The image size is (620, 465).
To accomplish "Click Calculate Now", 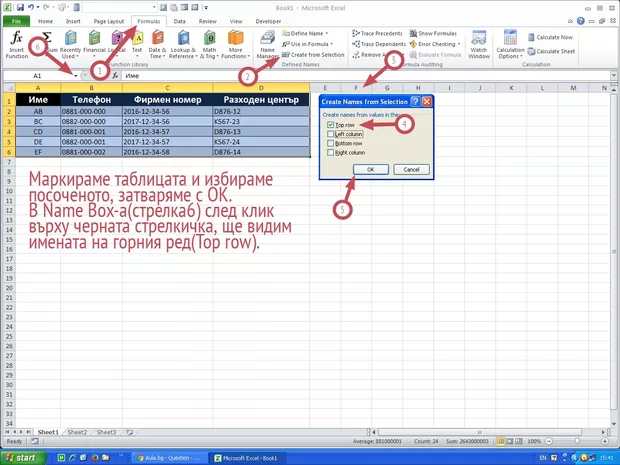I will click(x=550, y=37).
